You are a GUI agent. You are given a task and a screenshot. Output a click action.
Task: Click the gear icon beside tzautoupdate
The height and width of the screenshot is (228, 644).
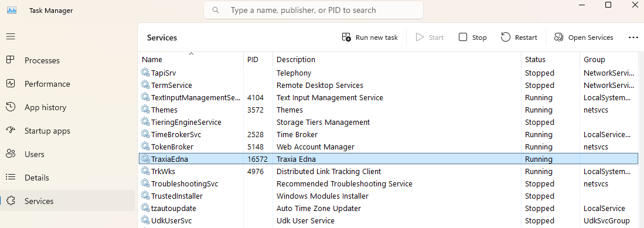pos(145,208)
